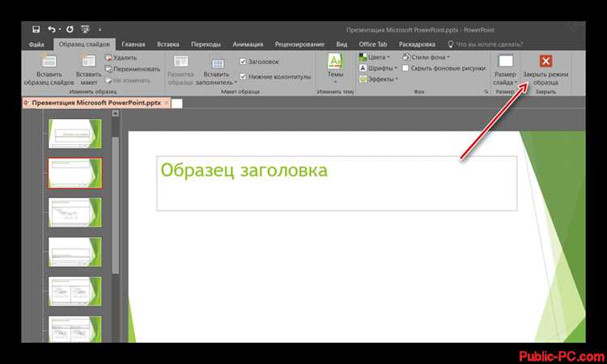This screenshot has height=364, width=607.
Task: Click Закрыть режим образца red X button
Action: pyautogui.click(x=545, y=61)
